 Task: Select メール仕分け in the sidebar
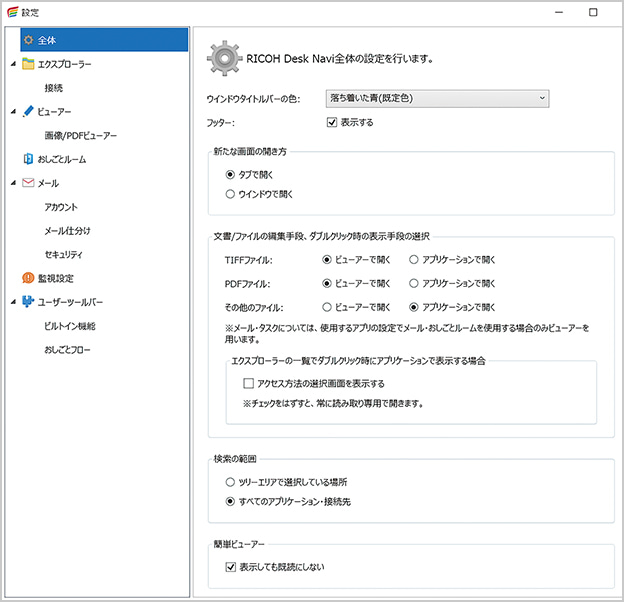(x=67, y=231)
